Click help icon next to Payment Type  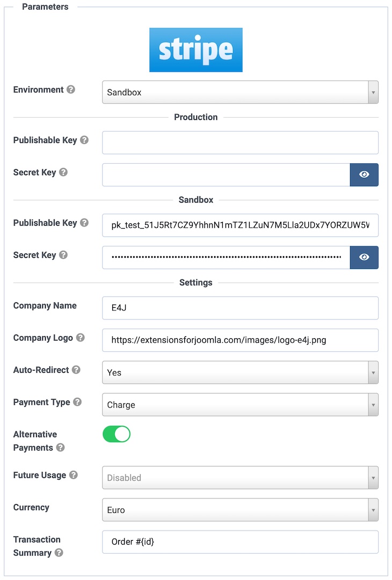click(x=77, y=402)
